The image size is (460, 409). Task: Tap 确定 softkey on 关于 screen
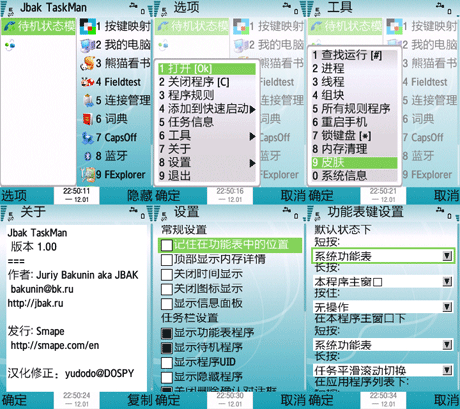[x=14, y=400]
